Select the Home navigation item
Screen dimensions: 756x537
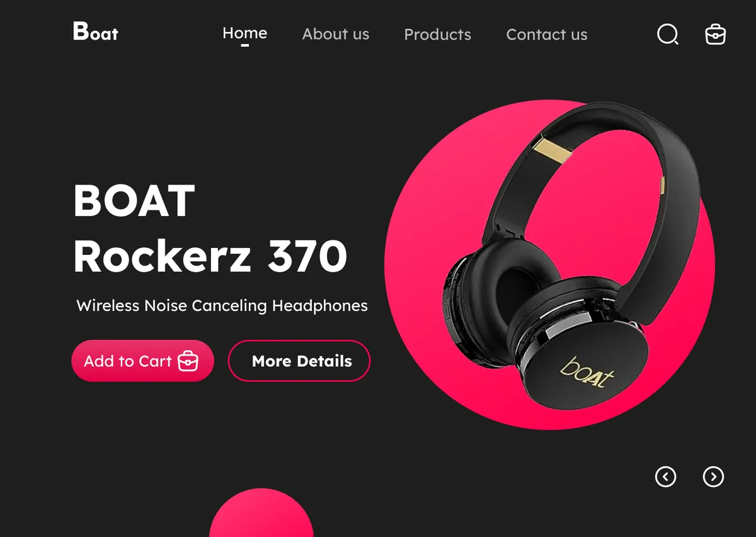coord(244,33)
